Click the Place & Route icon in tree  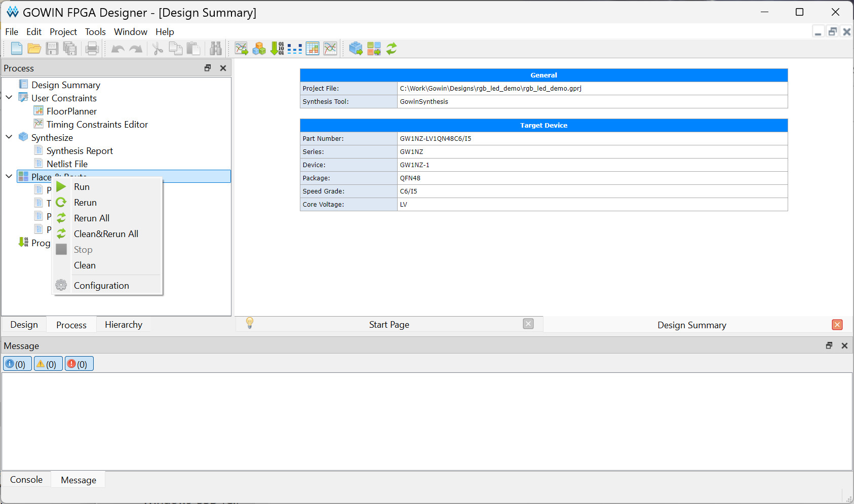[x=23, y=176]
